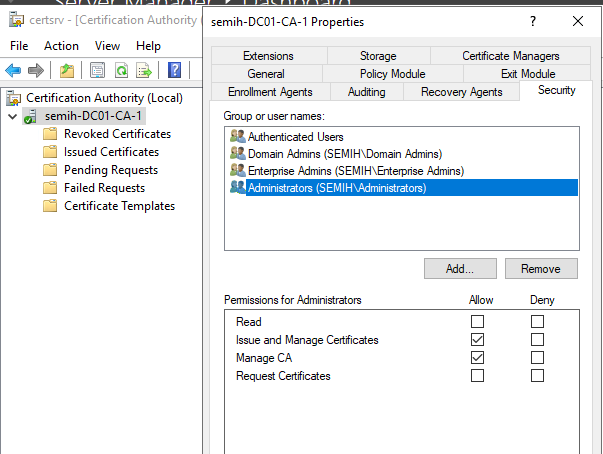This screenshot has height=454, width=603.
Task: Uncheck Allow for Manage CA
Action: tap(477, 358)
